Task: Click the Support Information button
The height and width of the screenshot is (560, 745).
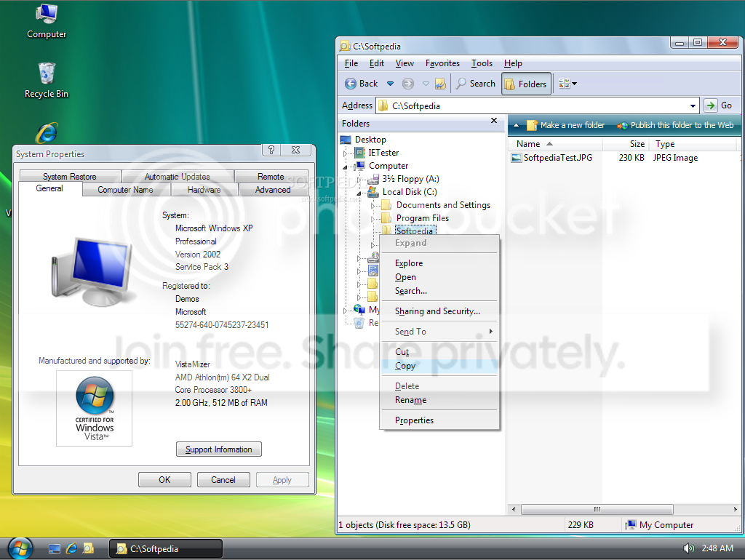Action: 218,449
